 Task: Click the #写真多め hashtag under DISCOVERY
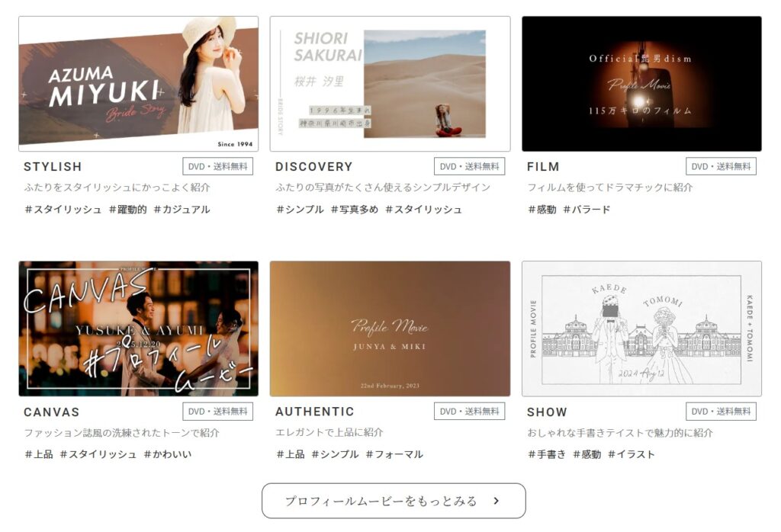click(x=354, y=210)
